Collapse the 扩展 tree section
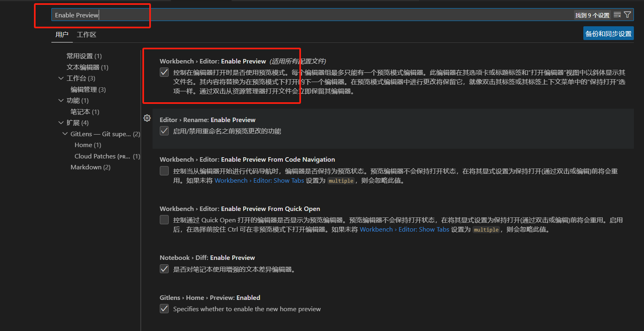Image resolution: width=644 pixels, height=331 pixels. [61, 122]
